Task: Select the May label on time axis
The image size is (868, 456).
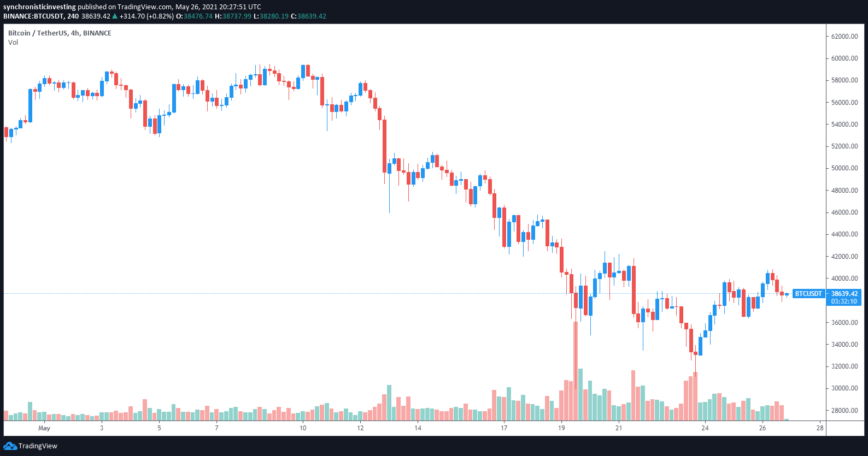Action: point(44,428)
